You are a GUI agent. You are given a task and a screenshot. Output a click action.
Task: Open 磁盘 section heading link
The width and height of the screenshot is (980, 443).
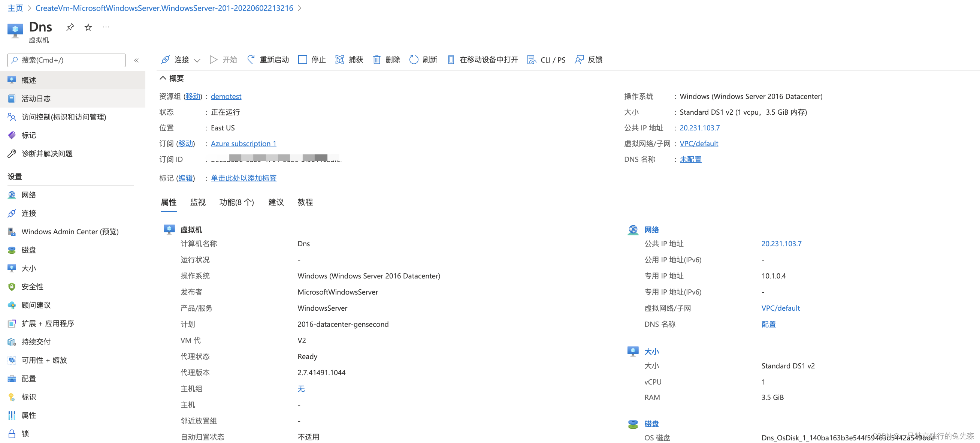pyautogui.click(x=651, y=424)
